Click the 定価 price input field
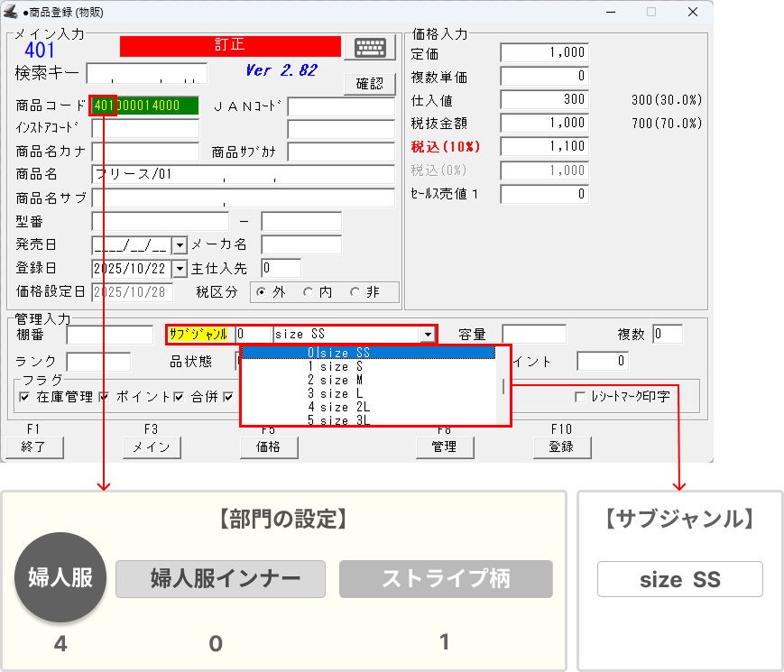 (544, 53)
